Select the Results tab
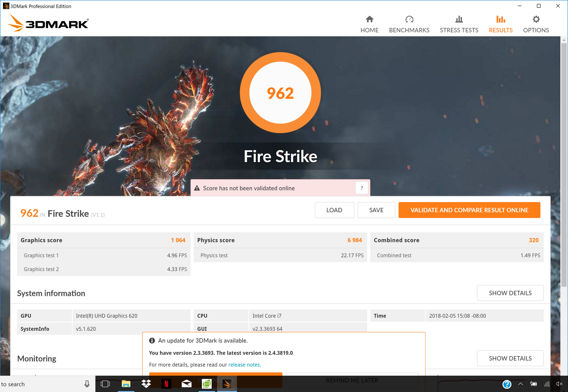The width and height of the screenshot is (568, 392). pos(501,24)
